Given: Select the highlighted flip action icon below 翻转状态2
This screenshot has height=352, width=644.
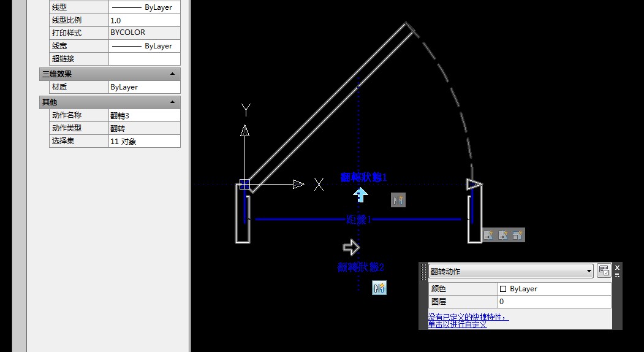Looking at the screenshot, I should (379, 287).
